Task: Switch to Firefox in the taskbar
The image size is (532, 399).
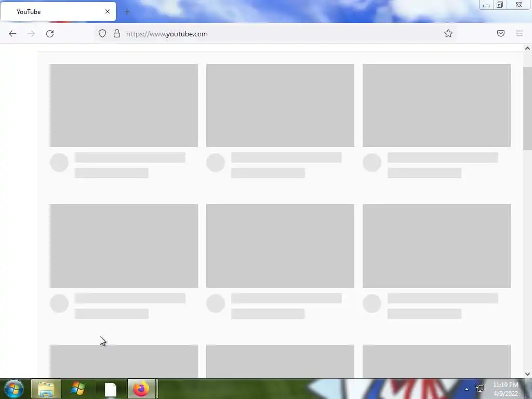Action: tap(141, 389)
